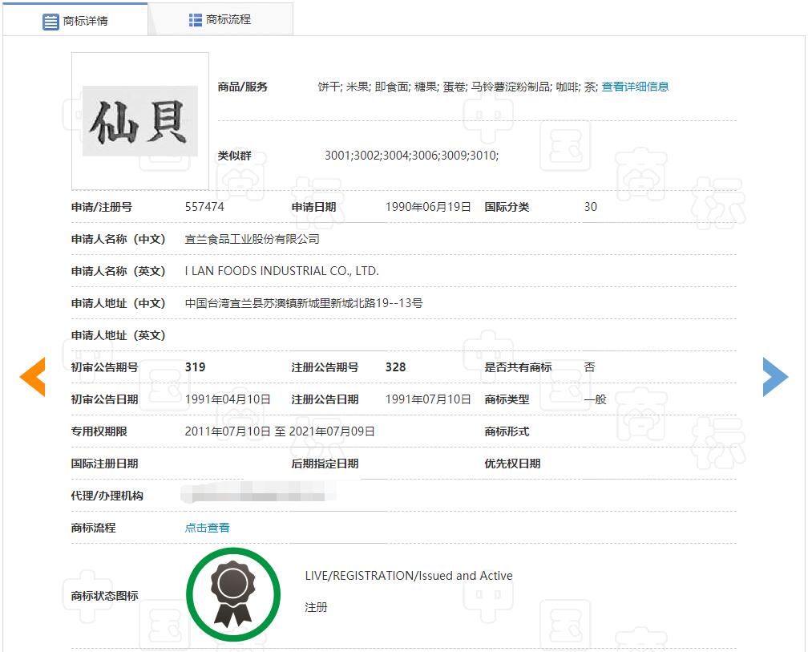Screen dimensions: 812x652
Task: Select the registration number 557474
Action: 204,207
